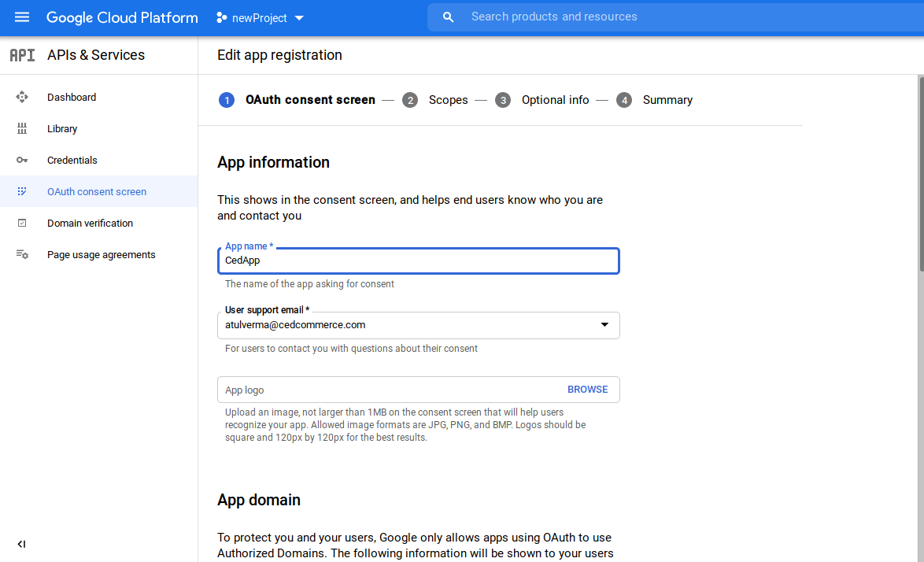This screenshot has height=562, width=924.
Task: Click the step 3 circle in the stepper
Action: pos(503,100)
